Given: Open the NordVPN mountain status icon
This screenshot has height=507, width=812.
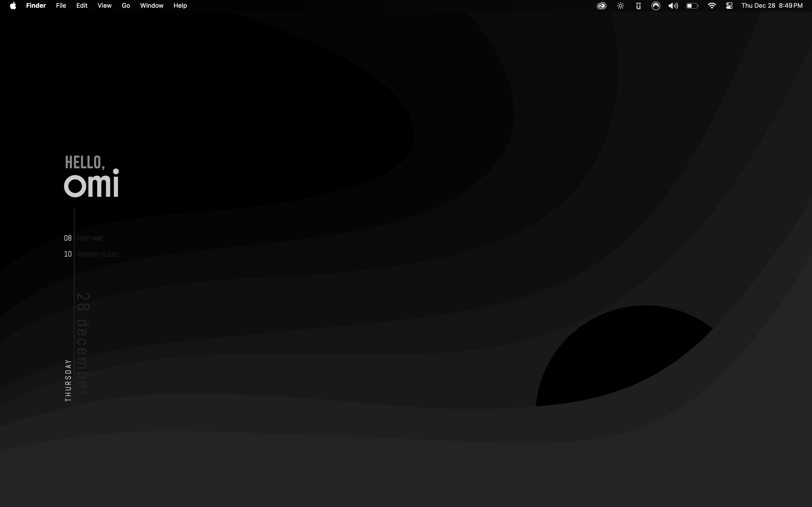Looking at the screenshot, I should [x=656, y=6].
